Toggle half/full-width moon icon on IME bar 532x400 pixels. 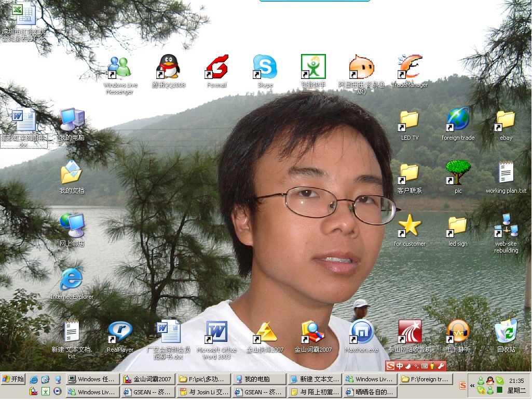(x=408, y=366)
